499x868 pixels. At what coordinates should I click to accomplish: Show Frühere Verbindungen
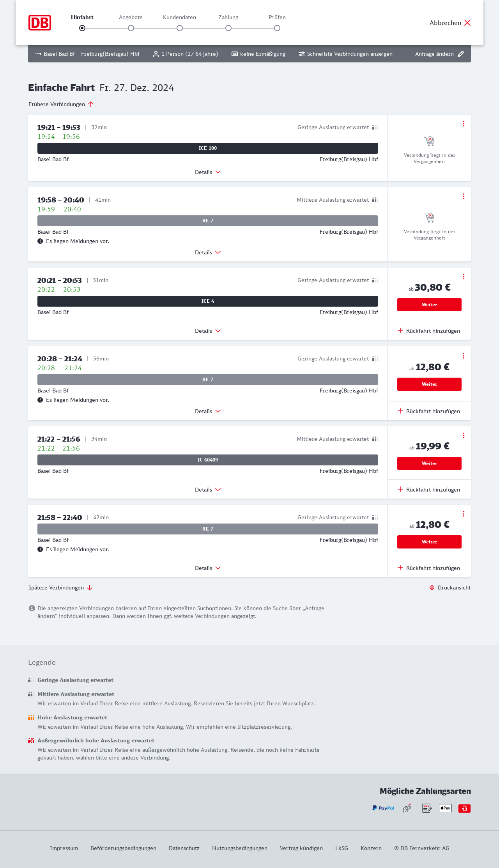pyautogui.click(x=61, y=104)
